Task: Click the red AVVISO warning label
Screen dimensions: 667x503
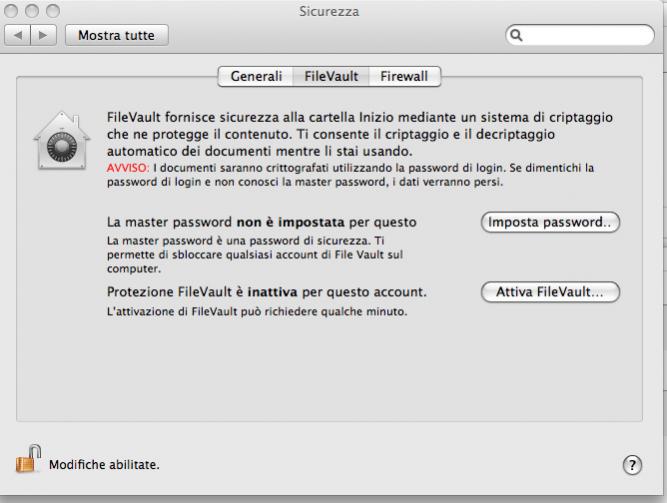Action: 128,168
